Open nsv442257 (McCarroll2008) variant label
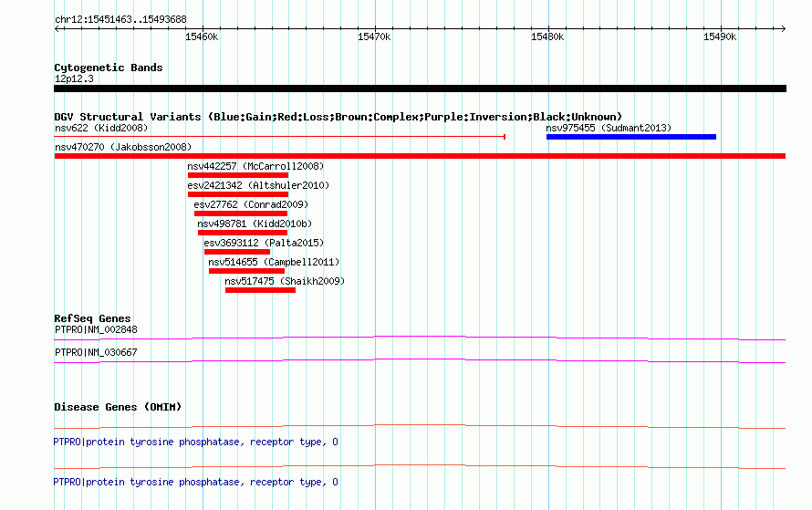812x510 pixels. pyautogui.click(x=255, y=166)
